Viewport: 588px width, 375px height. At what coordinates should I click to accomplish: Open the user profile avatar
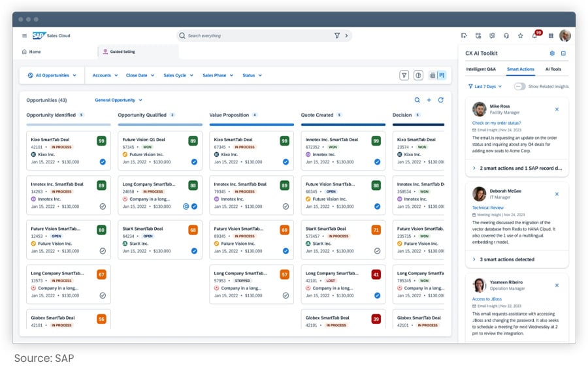coord(564,36)
